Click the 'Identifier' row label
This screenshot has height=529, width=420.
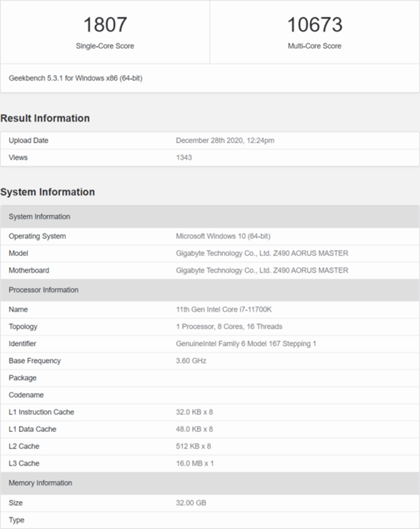(22, 344)
